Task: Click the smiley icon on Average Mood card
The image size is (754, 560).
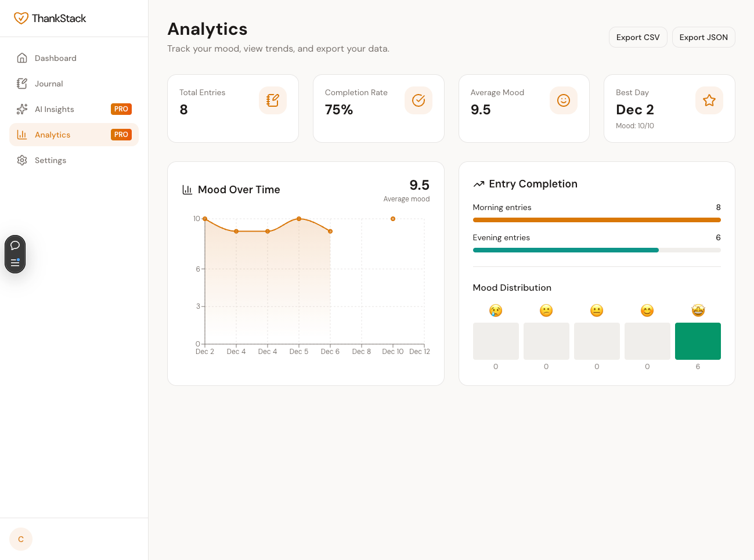Action: pos(563,100)
